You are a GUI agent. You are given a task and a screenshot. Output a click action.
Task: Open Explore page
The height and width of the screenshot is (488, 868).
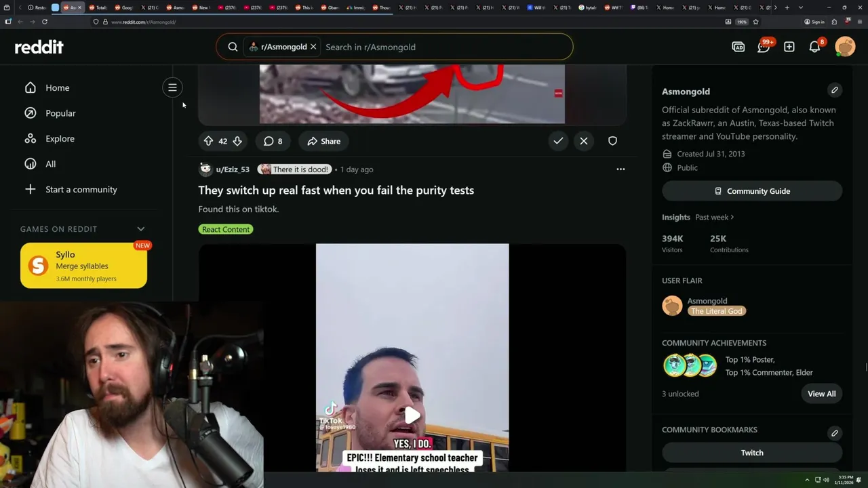[x=60, y=138]
